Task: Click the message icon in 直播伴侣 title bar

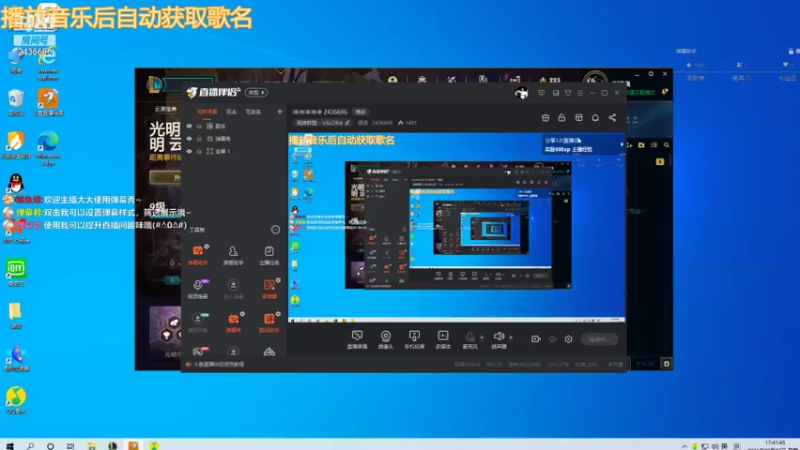Action: [542, 93]
